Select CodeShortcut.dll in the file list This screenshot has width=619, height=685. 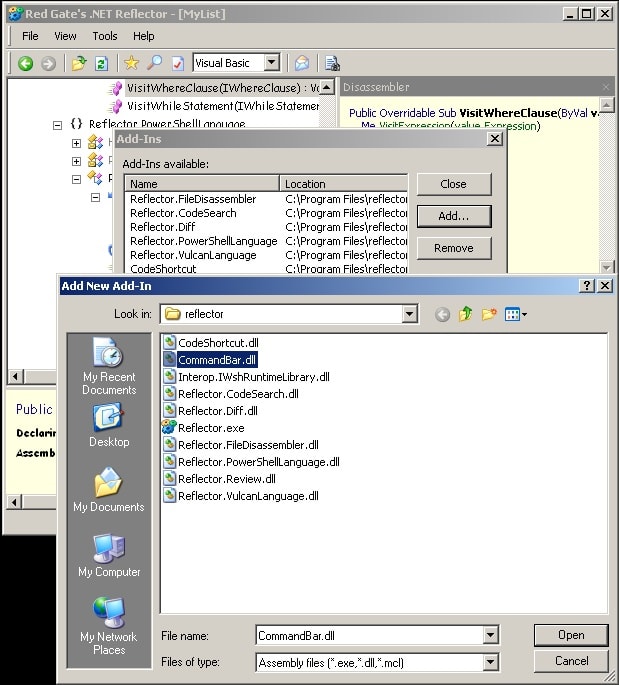point(211,342)
